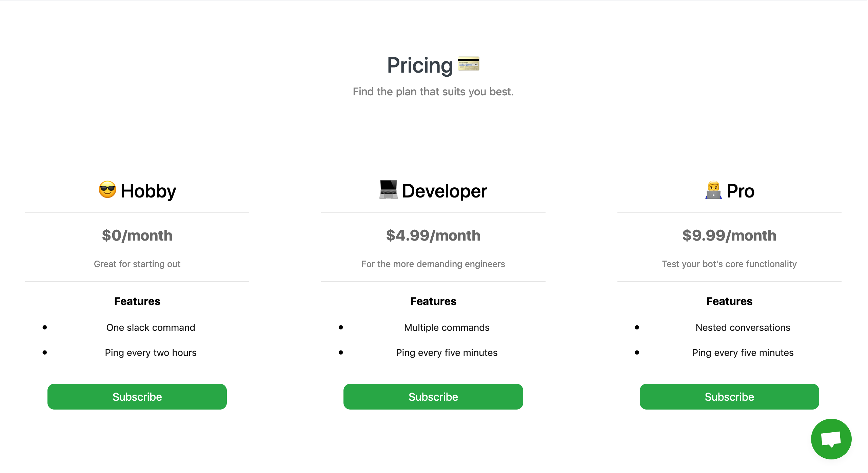Click the Hobby plan title

148,191
